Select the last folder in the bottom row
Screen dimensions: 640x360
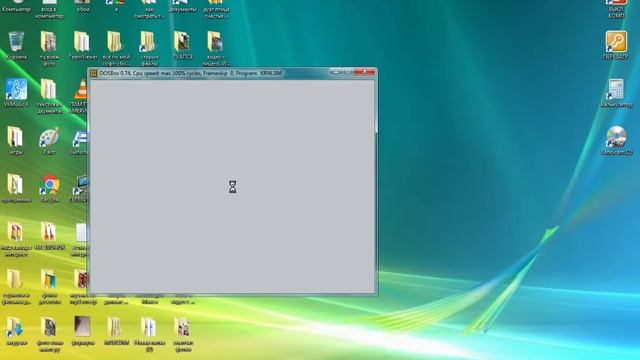pyautogui.click(x=182, y=328)
